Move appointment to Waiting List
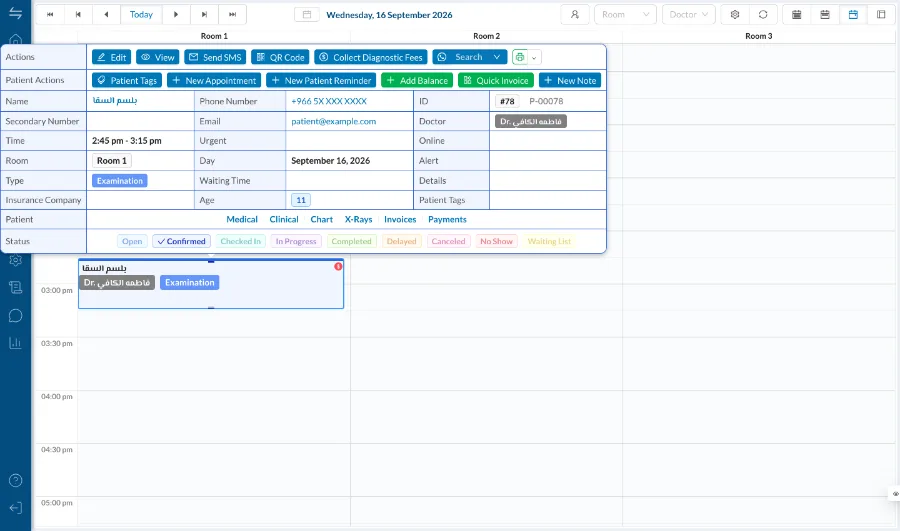 [x=549, y=241]
